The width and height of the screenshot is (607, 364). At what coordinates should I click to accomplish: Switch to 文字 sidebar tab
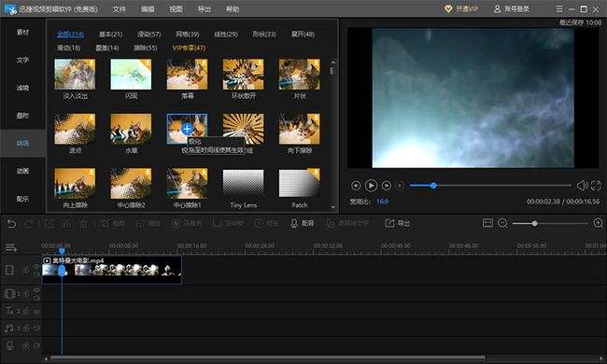22,60
